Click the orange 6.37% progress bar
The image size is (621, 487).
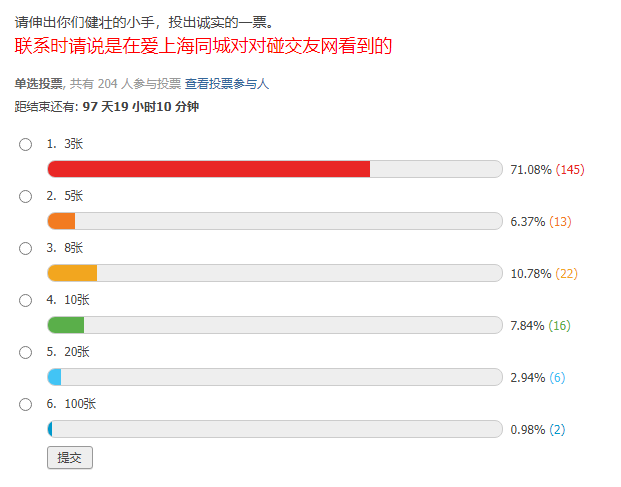click(x=275, y=221)
